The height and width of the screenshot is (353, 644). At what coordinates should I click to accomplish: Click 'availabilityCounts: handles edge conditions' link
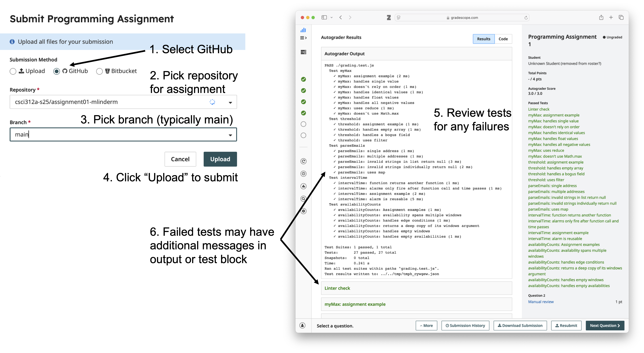coord(566,262)
